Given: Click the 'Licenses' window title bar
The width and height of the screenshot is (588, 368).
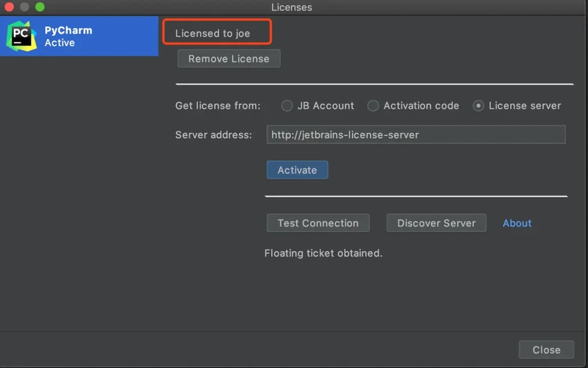Looking at the screenshot, I should pos(292,7).
